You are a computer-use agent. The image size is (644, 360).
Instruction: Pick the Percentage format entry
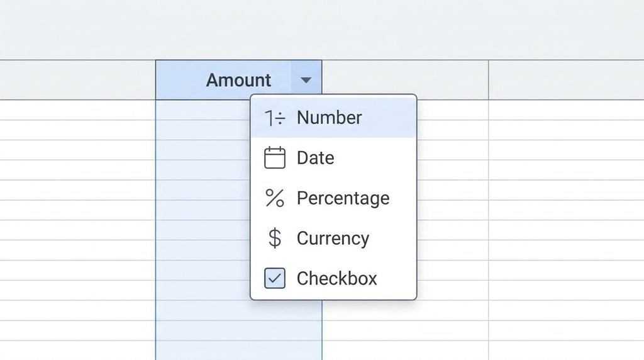point(333,198)
